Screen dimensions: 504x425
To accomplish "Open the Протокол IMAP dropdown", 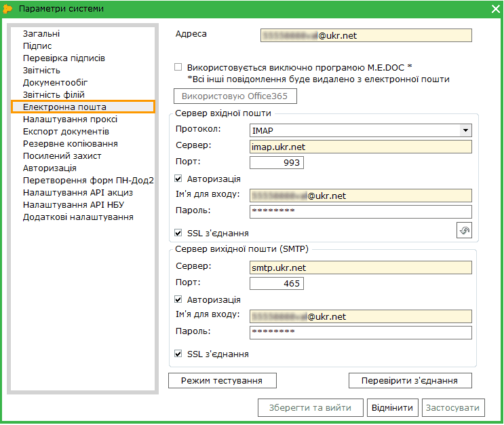I will tap(465, 130).
